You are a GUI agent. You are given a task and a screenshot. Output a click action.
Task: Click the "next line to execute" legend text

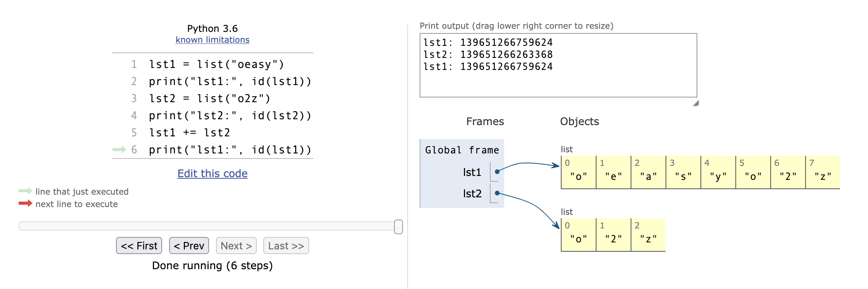pyautogui.click(x=77, y=204)
